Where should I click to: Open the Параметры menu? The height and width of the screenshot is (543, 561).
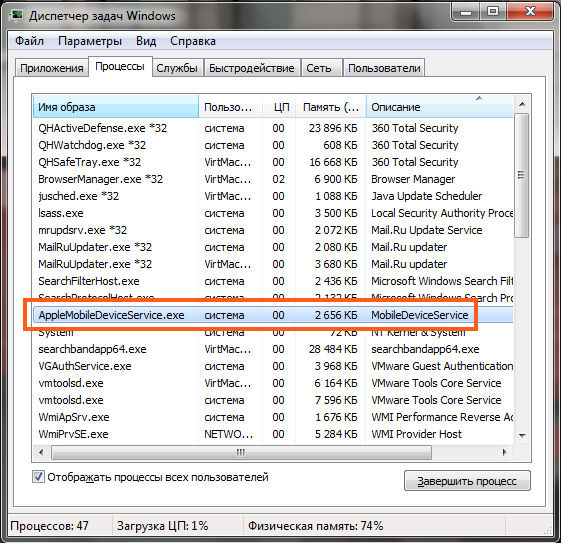(90, 41)
